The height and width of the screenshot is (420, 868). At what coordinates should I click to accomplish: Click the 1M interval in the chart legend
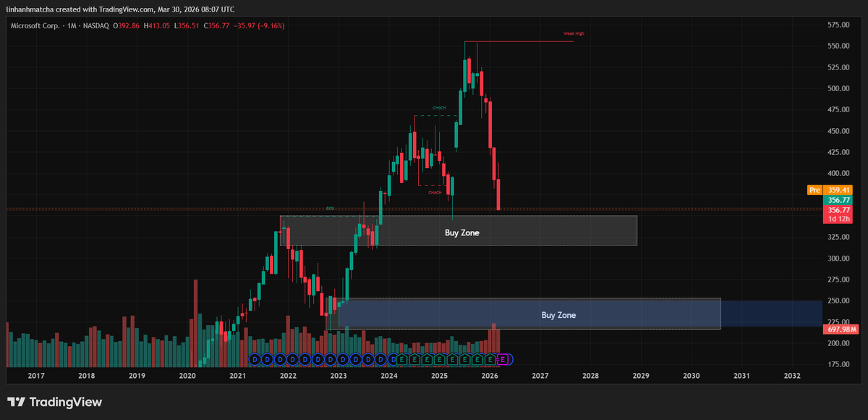(72, 26)
